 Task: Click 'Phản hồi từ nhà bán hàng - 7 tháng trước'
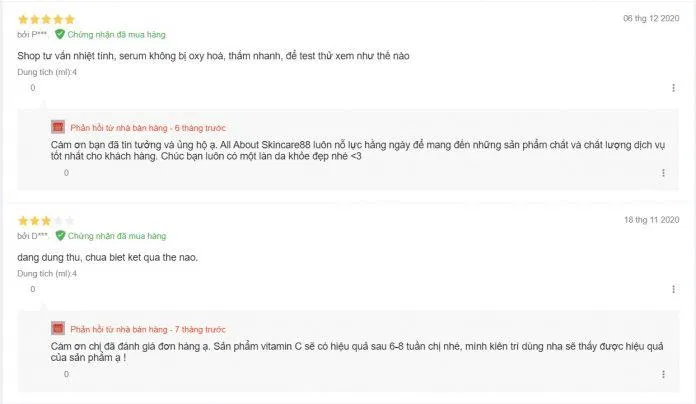(x=148, y=329)
